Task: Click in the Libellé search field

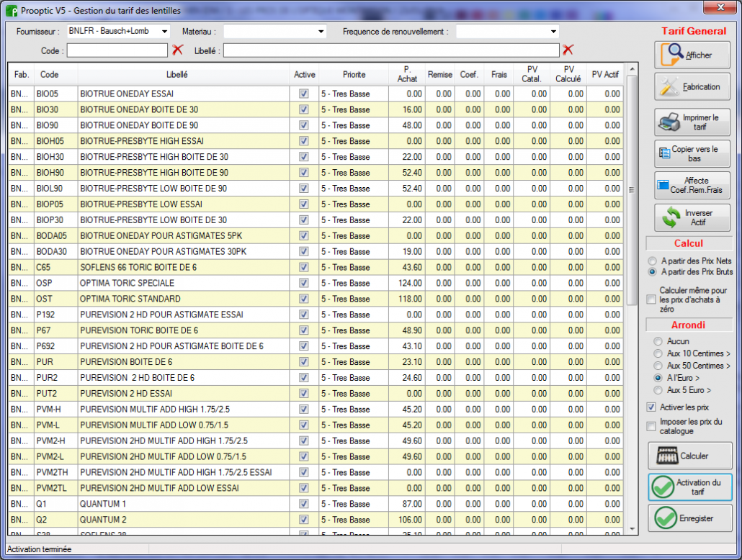Action: coord(391,50)
